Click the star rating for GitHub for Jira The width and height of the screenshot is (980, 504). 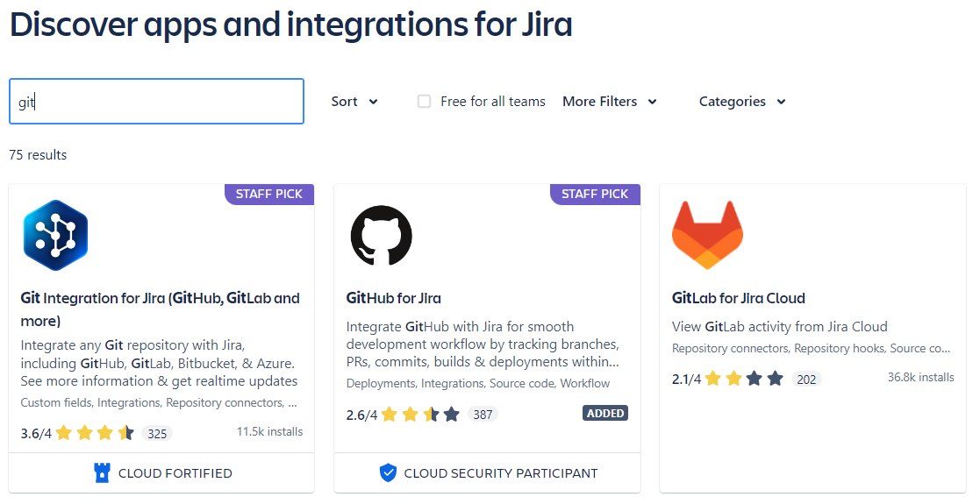pos(420,414)
